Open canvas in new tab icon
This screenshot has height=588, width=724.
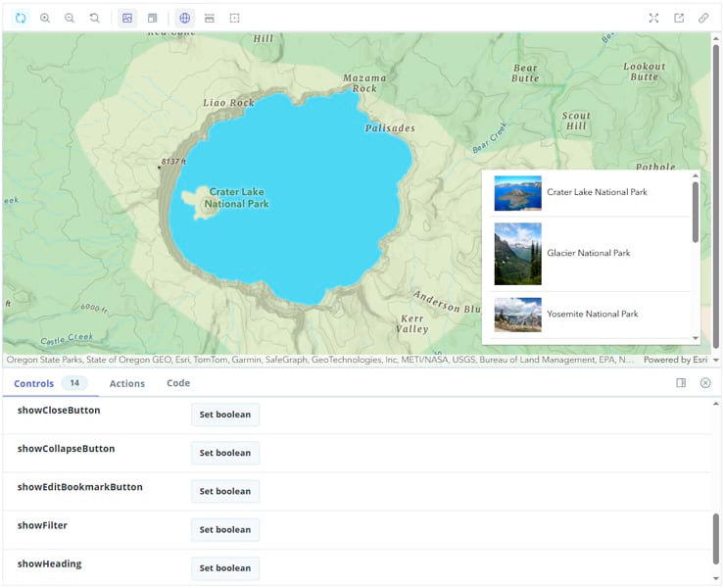click(x=678, y=18)
